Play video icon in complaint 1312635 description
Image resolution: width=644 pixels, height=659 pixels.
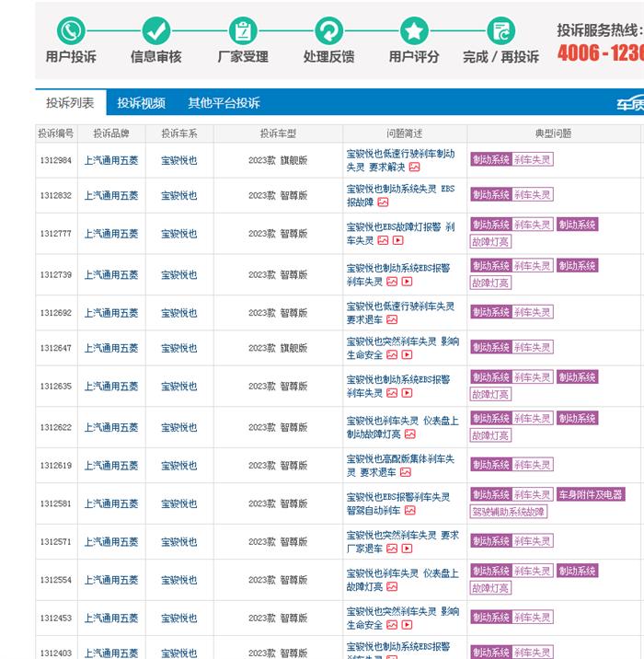[407, 393]
